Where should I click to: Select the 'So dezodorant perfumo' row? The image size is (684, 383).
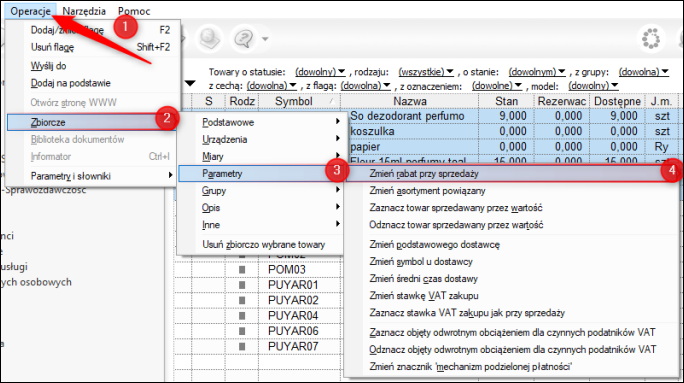[513, 116]
